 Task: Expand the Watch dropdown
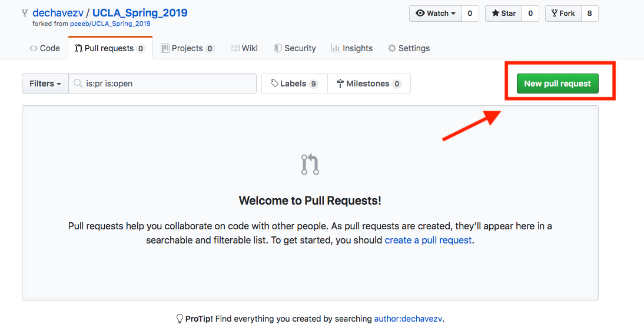[436, 14]
